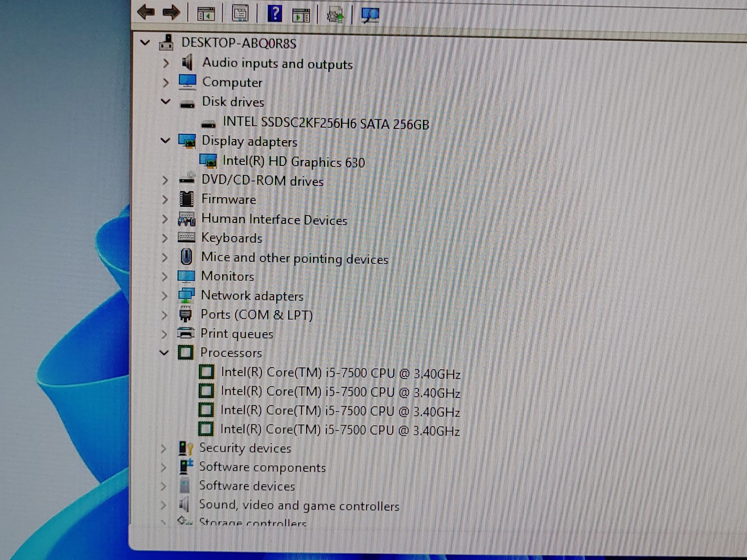The width and height of the screenshot is (747, 560).
Task: Click the Show/Hide Console Tree toolbar icon
Action: point(208,13)
